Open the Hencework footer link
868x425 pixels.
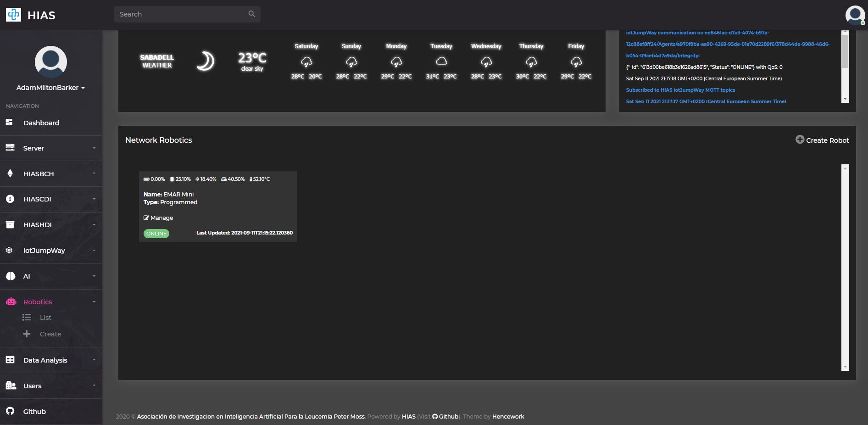pos(508,417)
